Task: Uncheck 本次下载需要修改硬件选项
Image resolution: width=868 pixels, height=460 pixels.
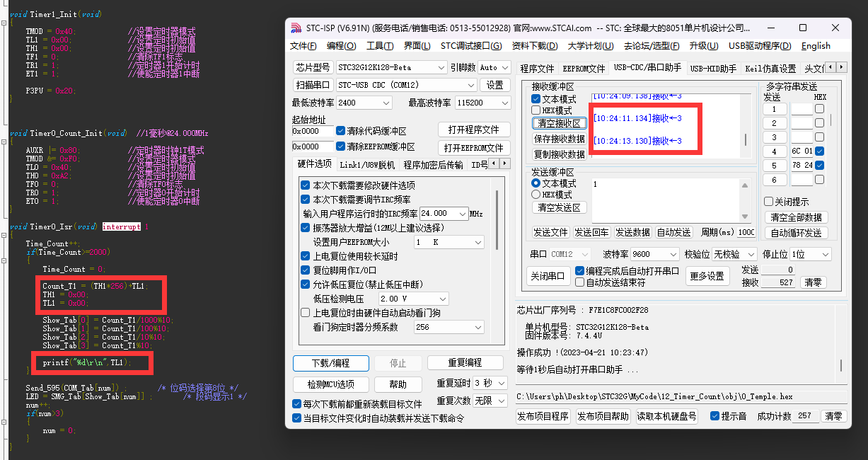Action: coord(306,185)
